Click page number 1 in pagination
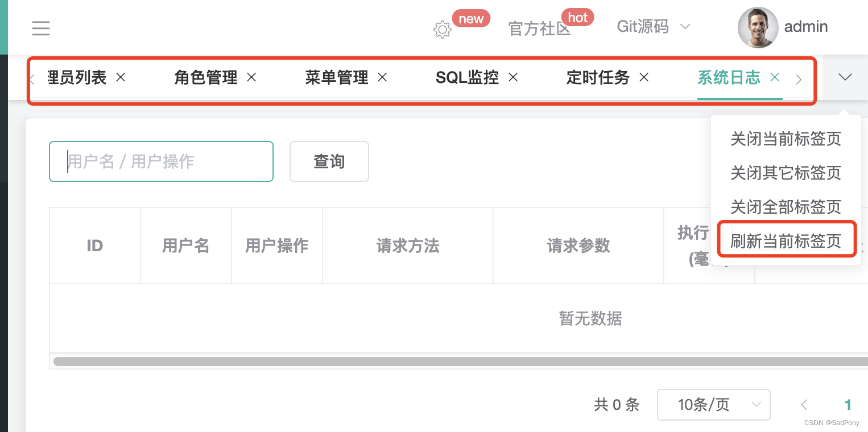The image size is (868, 432). point(848,405)
